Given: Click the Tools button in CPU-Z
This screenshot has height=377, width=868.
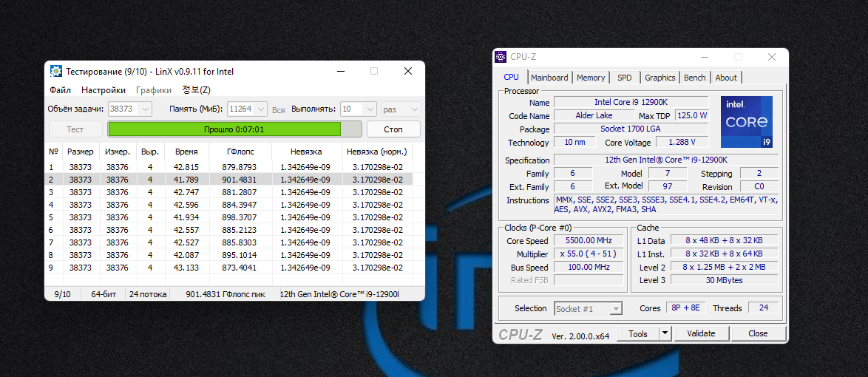Looking at the screenshot, I should click(638, 333).
